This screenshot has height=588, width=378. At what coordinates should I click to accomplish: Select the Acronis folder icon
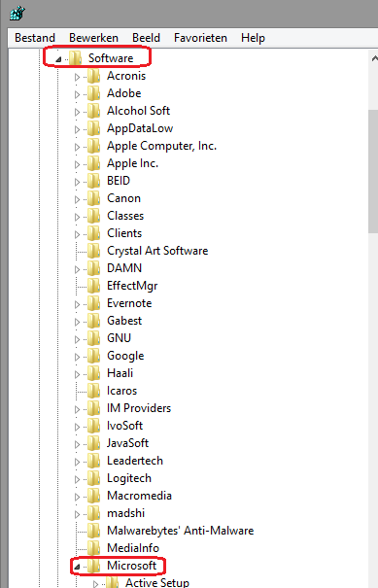93,76
